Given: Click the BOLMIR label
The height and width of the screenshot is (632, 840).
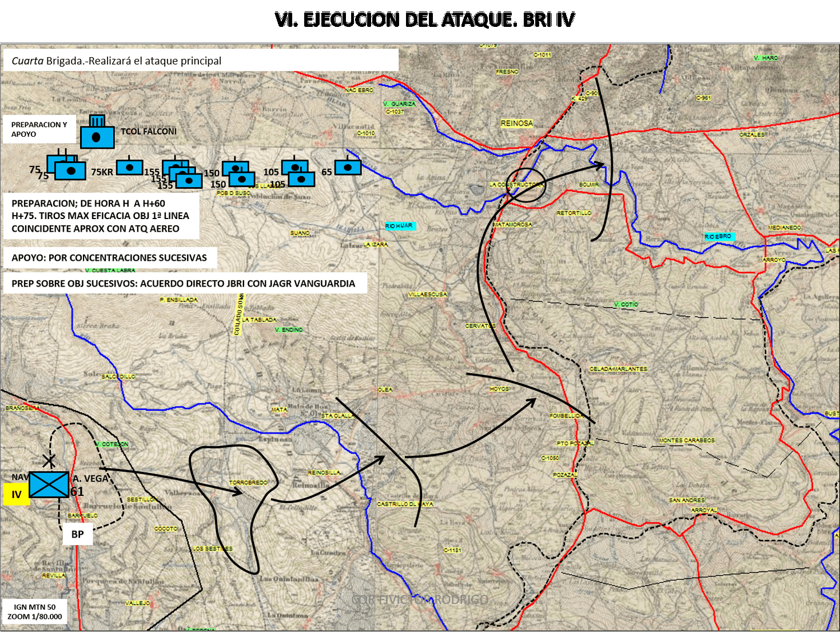Looking at the screenshot, I should coord(589,185).
